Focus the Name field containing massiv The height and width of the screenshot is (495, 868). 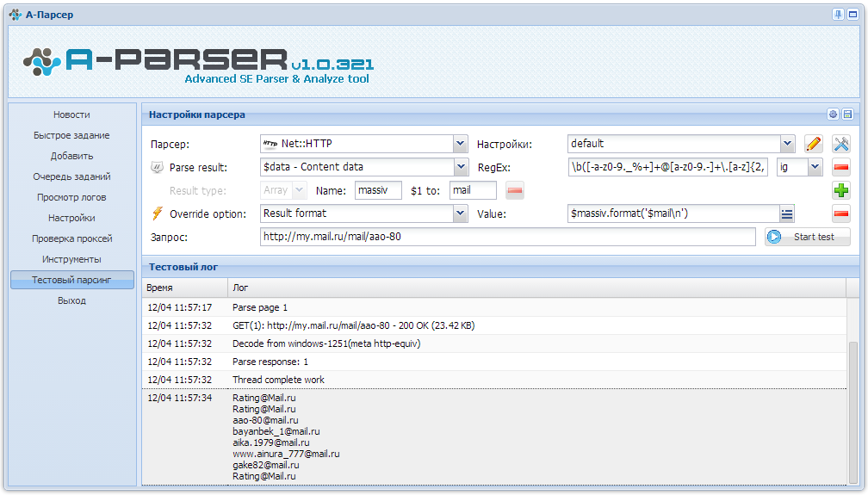click(x=378, y=190)
